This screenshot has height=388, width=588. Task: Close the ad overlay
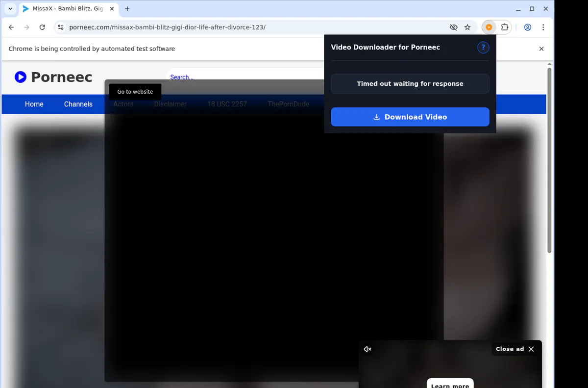pos(515,349)
